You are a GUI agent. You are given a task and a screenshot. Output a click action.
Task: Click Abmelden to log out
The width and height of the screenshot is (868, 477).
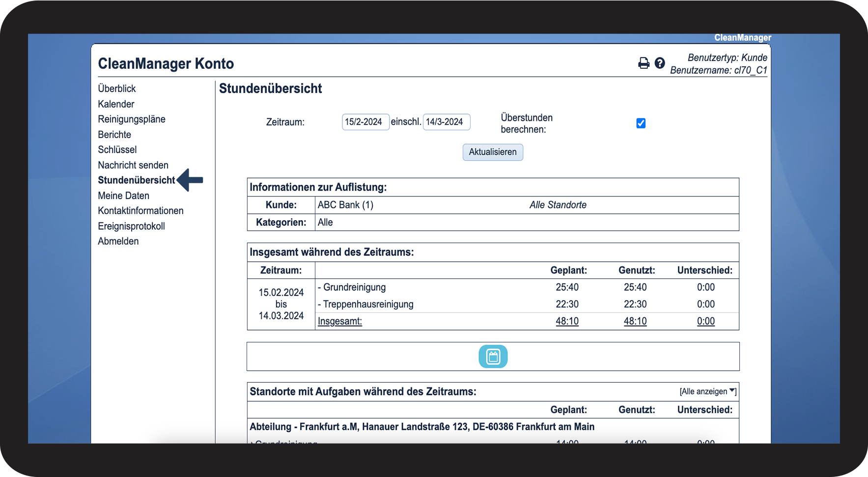click(x=118, y=241)
